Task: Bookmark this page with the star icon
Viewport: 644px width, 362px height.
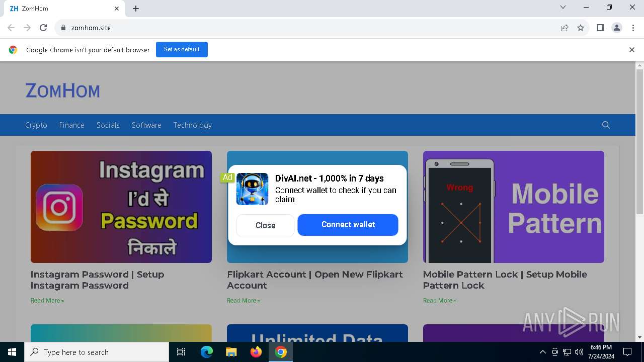Action: click(x=581, y=28)
